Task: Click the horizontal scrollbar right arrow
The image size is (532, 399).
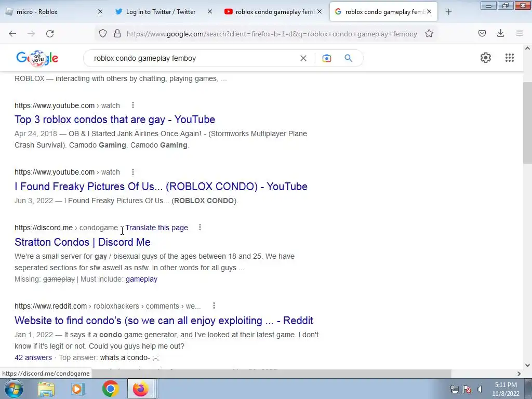Action: click(519, 374)
